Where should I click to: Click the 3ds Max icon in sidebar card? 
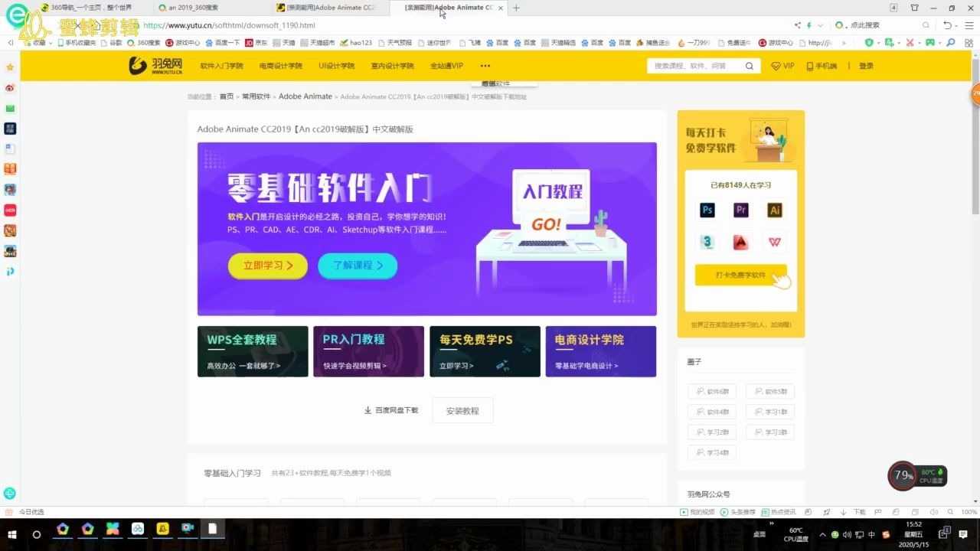click(707, 243)
